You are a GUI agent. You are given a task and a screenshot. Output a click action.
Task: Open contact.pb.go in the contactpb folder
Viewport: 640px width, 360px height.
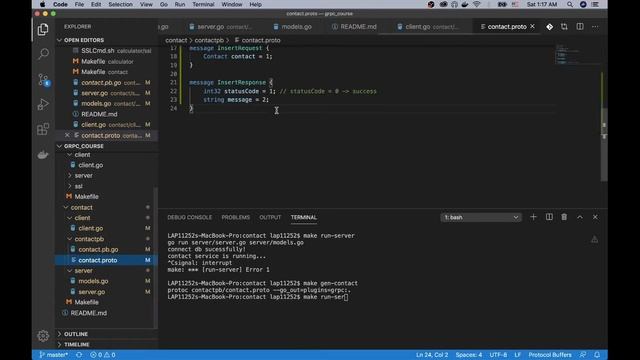[x=98, y=249]
